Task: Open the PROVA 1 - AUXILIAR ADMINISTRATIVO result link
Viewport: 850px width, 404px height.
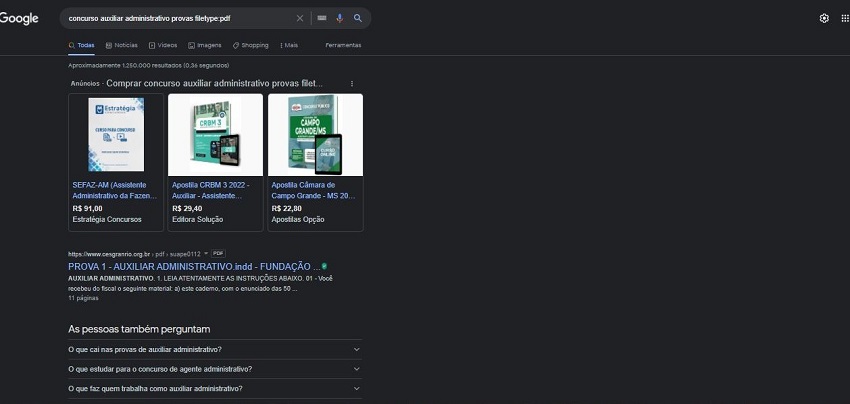Action: click(x=194, y=267)
